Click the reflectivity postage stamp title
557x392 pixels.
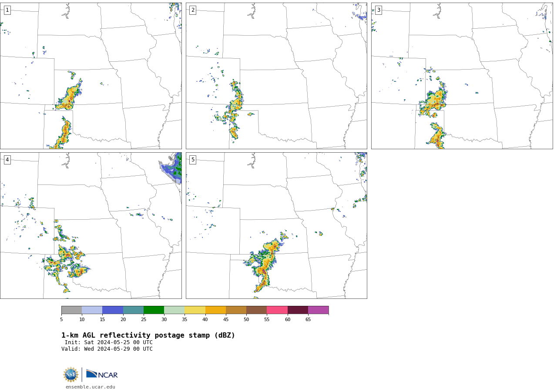(x=148, y=335)
